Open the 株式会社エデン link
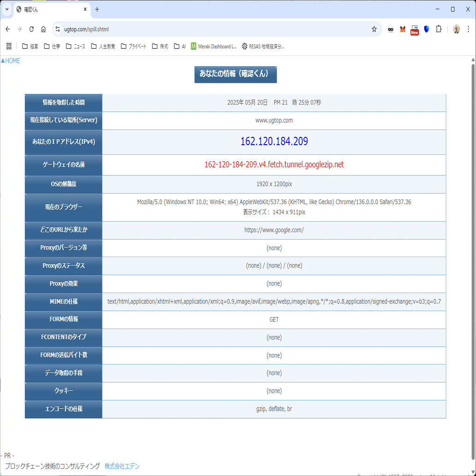The image size is (476, 476). 122,466
